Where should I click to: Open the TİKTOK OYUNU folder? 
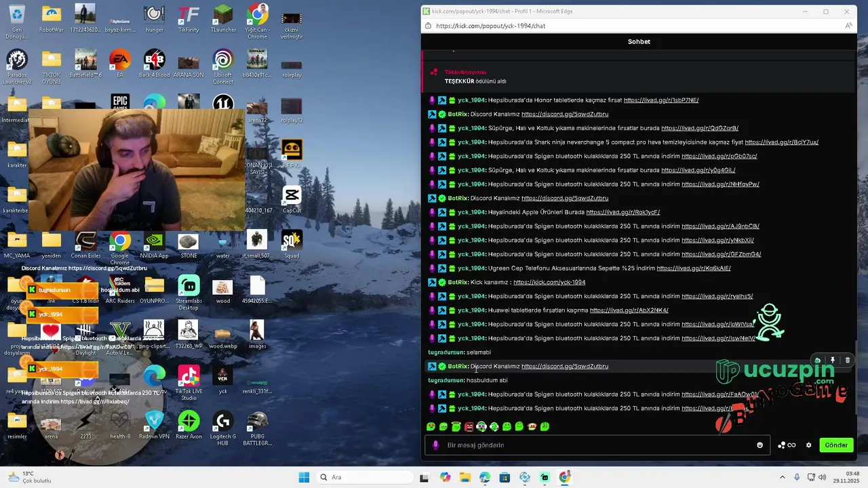tap(52, 67)
